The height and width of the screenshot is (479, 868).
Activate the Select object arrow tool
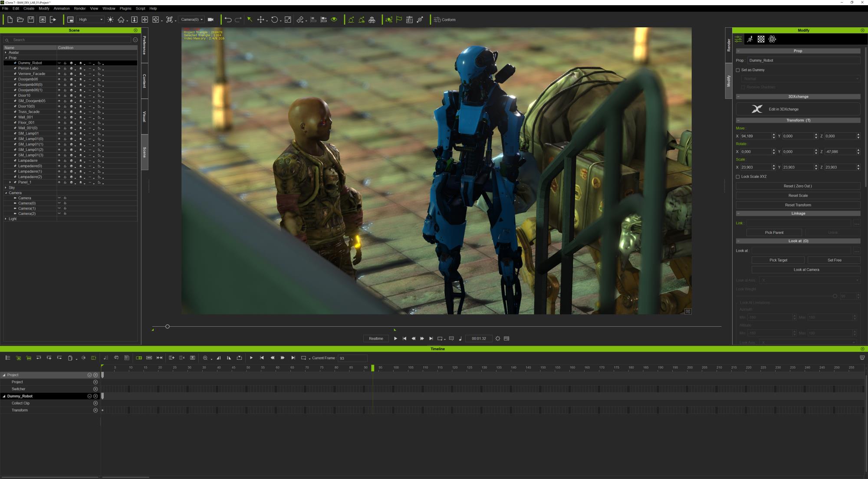pyautogui.click(x=250, y=20)
